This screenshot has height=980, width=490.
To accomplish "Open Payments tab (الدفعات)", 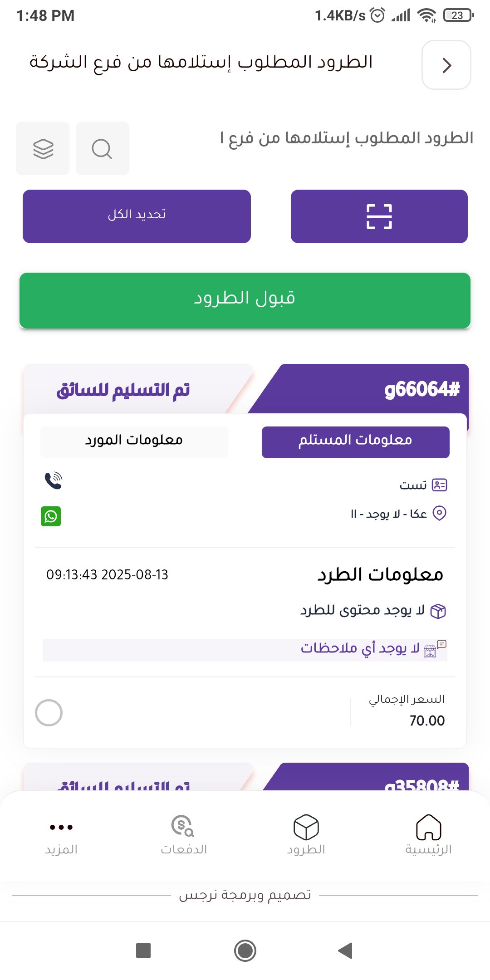I will click(183, 835).
